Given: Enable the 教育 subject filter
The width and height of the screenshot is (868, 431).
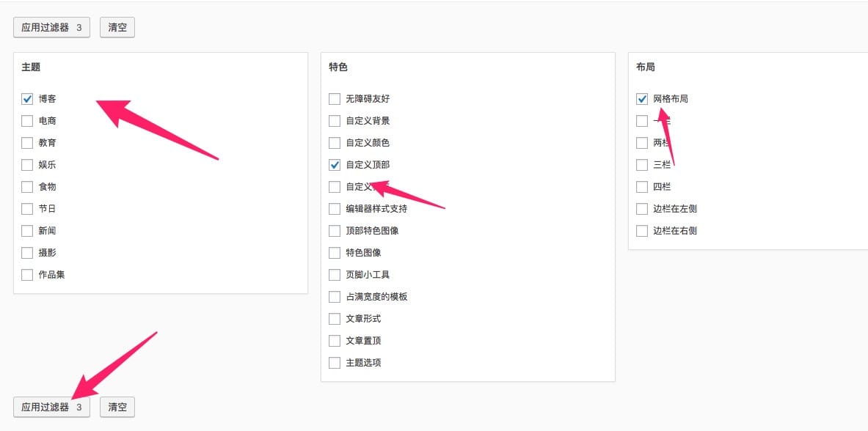Looking at the screenshot, I should (27, 143).
